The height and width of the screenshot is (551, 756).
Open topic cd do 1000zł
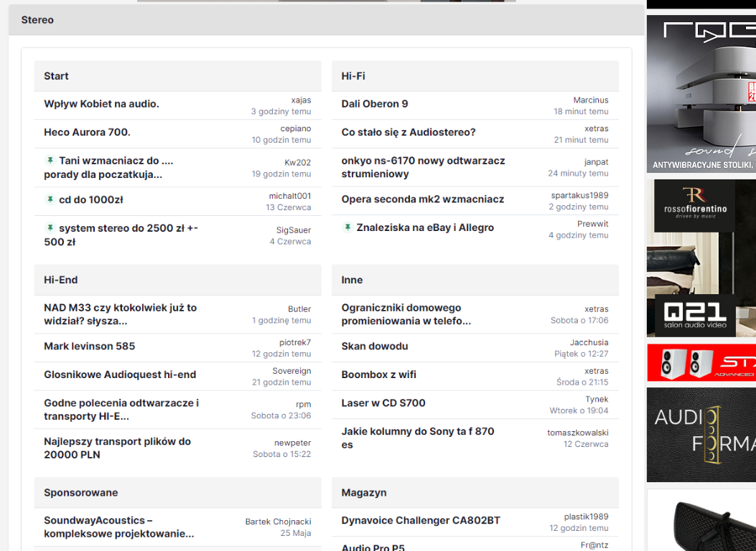click(90, 199)
